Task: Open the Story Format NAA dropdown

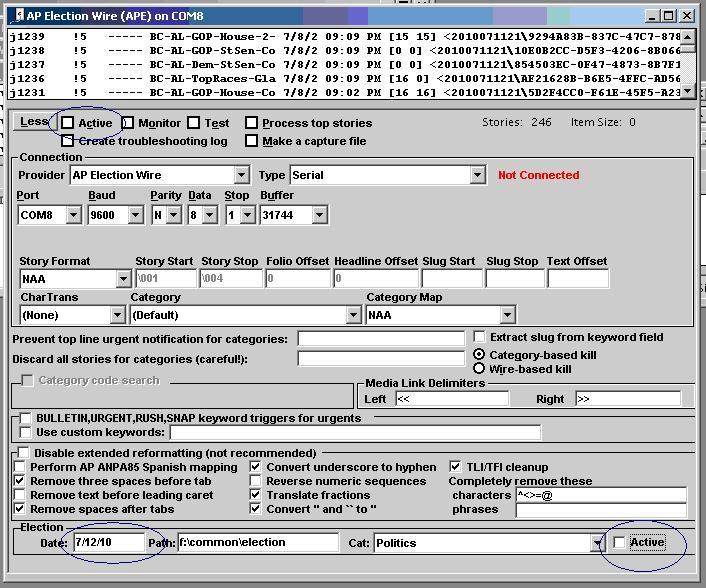Action: tap(123, 279)
